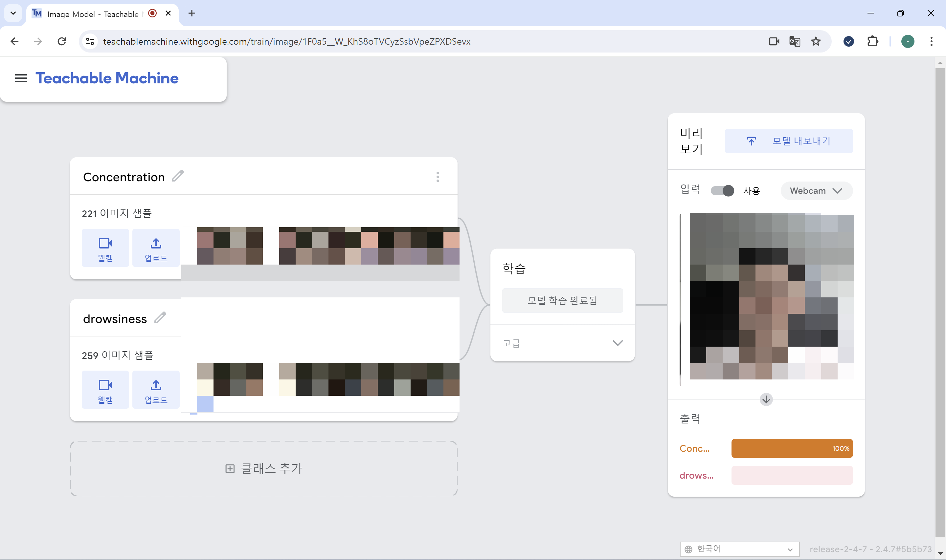The width and height of the screenshot is (946, 560).
Task: Go back with browser back arrow
Action: (14, 41)
